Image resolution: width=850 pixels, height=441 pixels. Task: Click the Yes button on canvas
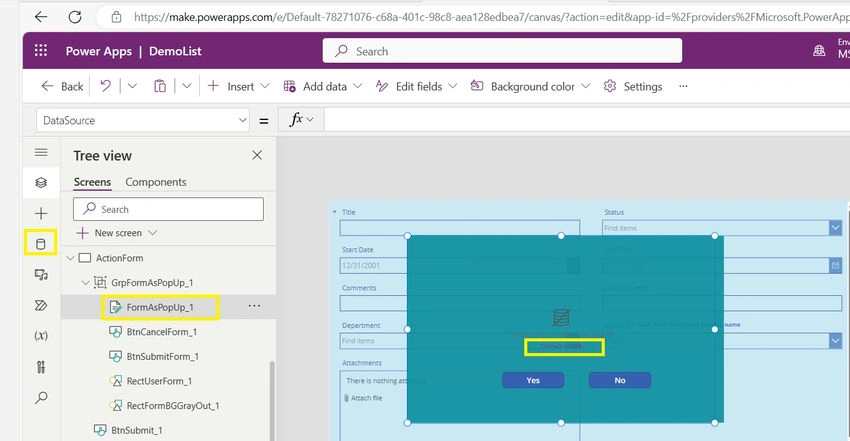533,380
